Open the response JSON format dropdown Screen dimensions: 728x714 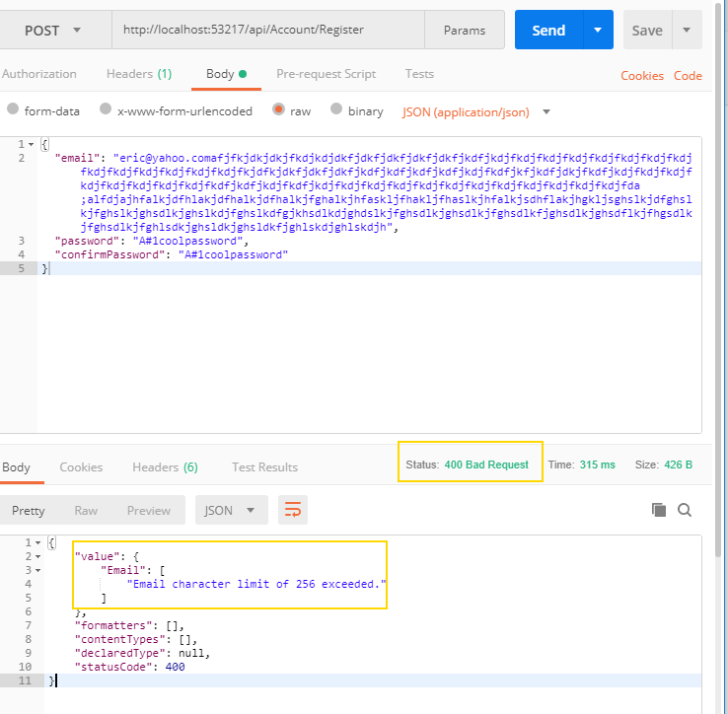click(x=231, y=510)
